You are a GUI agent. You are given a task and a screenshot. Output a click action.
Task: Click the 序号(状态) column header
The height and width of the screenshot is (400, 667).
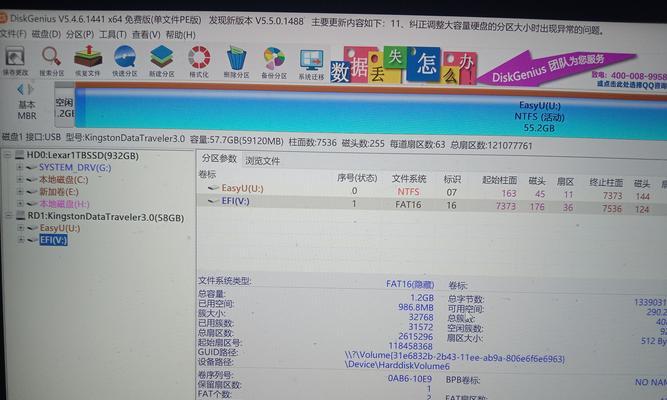[357, 177]
